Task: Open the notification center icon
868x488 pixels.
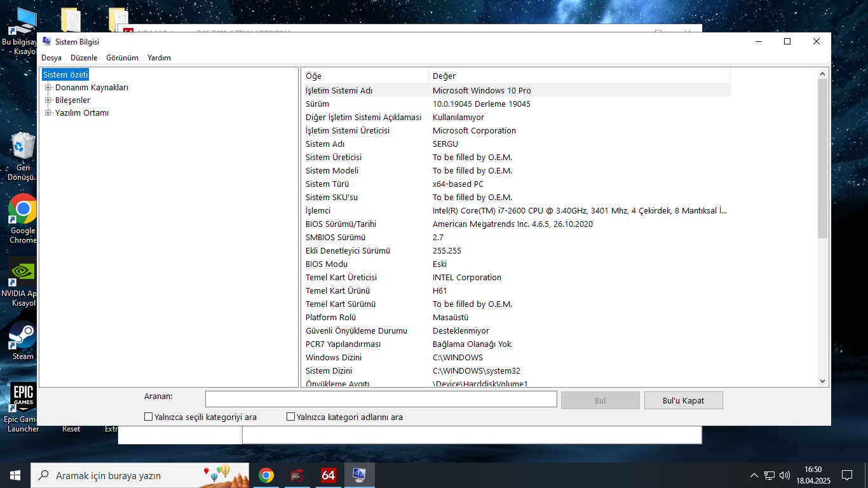Action: (846, 475)
